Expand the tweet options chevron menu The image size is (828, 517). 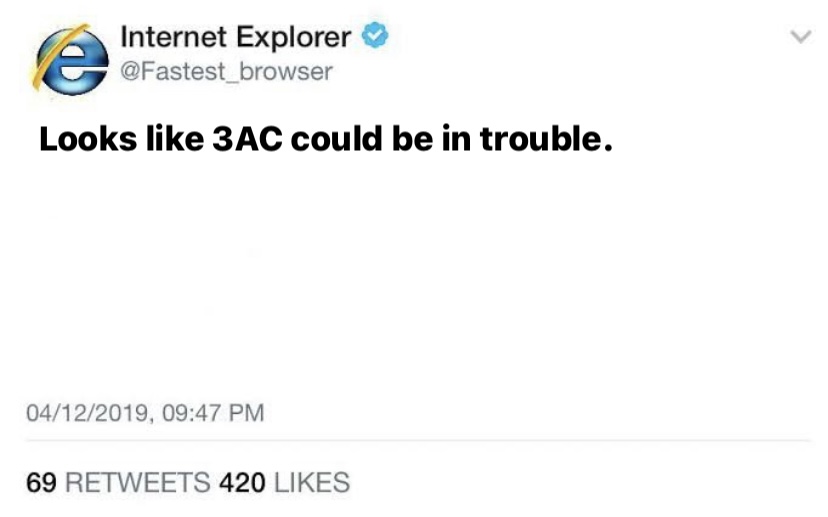(801, 36)
